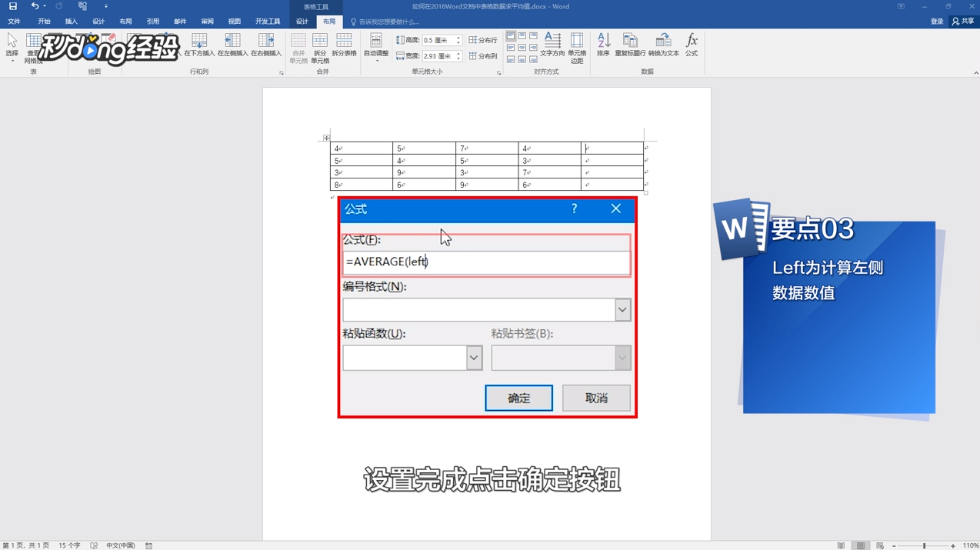
Task: Open the Customize Quick Access Toolbar dropdown
Action: (106, 6)
